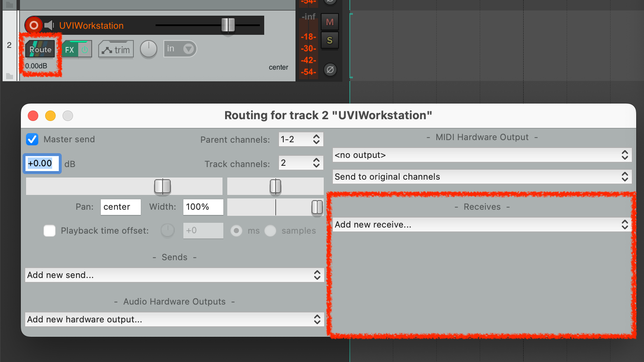This screenshot has height=362, width=644.
Task: Open the FX chain for UVIWorkstation
Action: tap(70, 50)
